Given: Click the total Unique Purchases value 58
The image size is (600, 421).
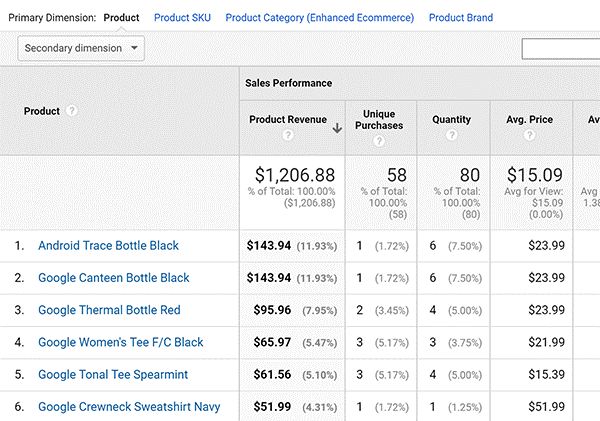Looking at the screenshot, I should pos(396,175).
